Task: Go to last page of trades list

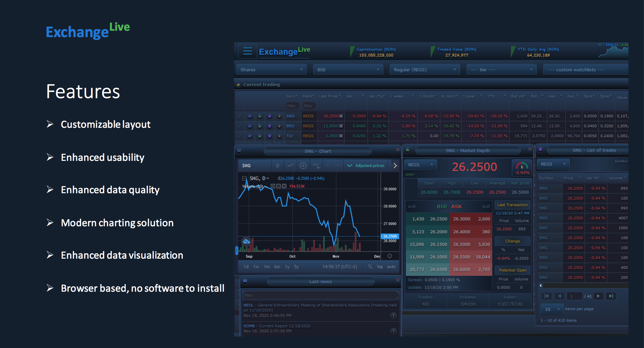Action: click(x=611, y=296)
